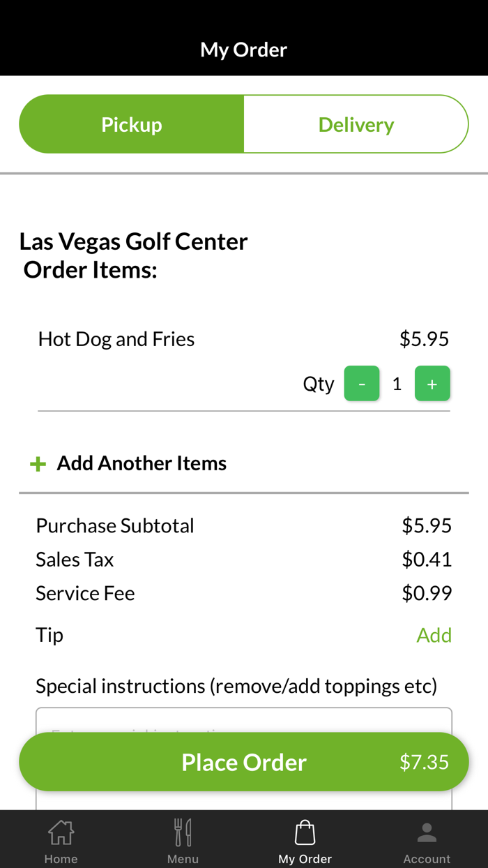Click Add Another Items to add more food
Viewport: 488px width, 868px height.
click(141, 463)
